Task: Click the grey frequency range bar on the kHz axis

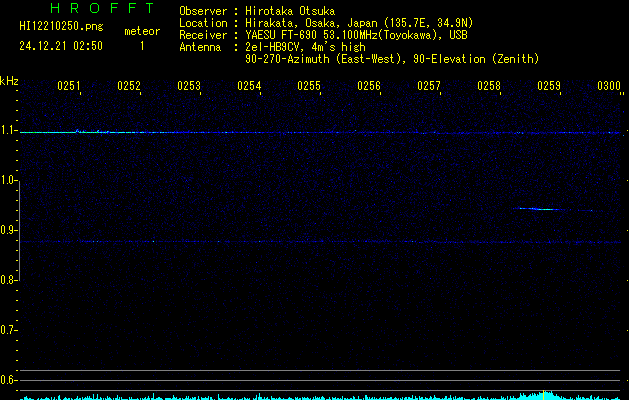Action: click(19, 231)
